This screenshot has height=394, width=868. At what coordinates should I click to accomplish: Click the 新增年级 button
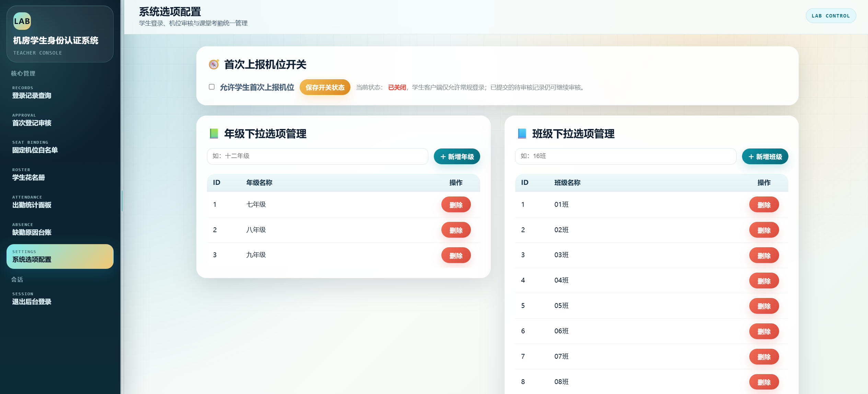point(457,156)
